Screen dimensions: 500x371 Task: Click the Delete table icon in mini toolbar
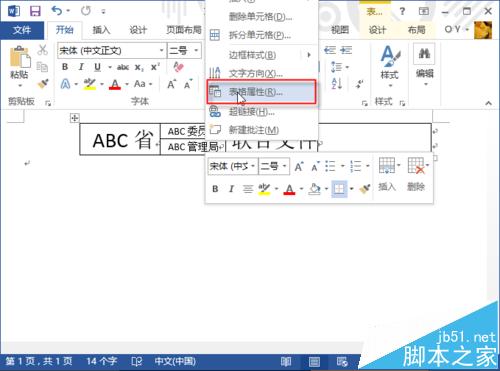(417, 174)
